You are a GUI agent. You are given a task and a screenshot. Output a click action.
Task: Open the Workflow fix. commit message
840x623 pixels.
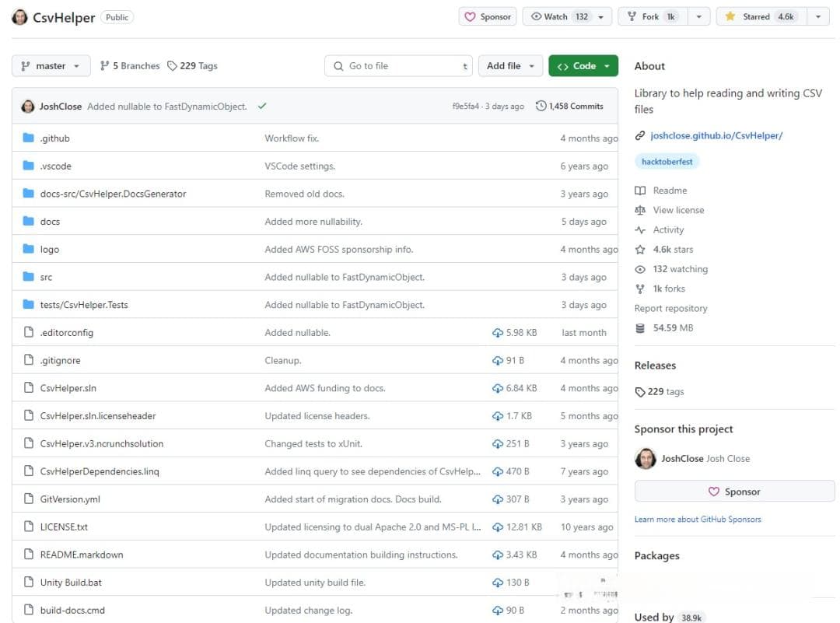pyautogui.click(x=292, y=138)
